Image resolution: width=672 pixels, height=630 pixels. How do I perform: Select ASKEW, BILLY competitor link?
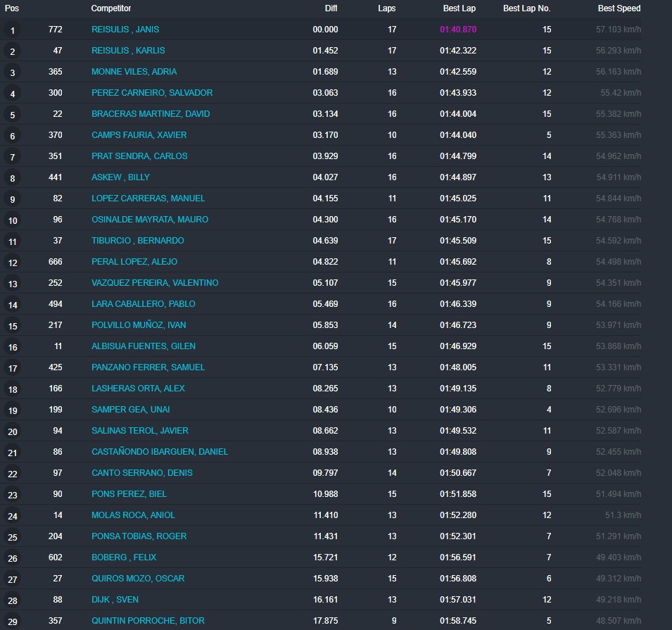[120, 177]
